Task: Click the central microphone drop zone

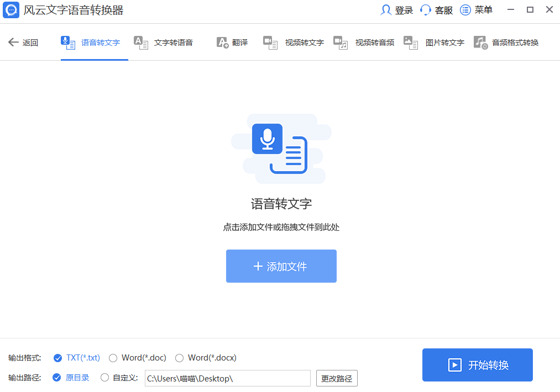Action: 281,148
